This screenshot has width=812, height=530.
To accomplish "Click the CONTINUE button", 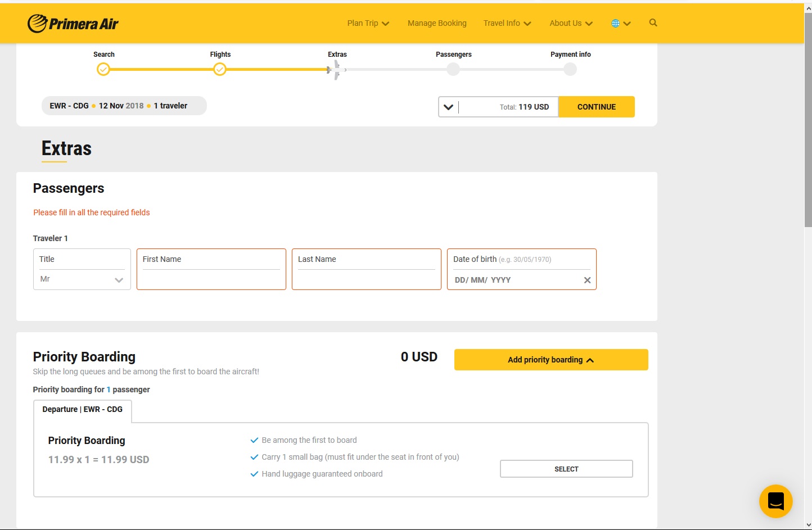I will [x=597, y=107].
